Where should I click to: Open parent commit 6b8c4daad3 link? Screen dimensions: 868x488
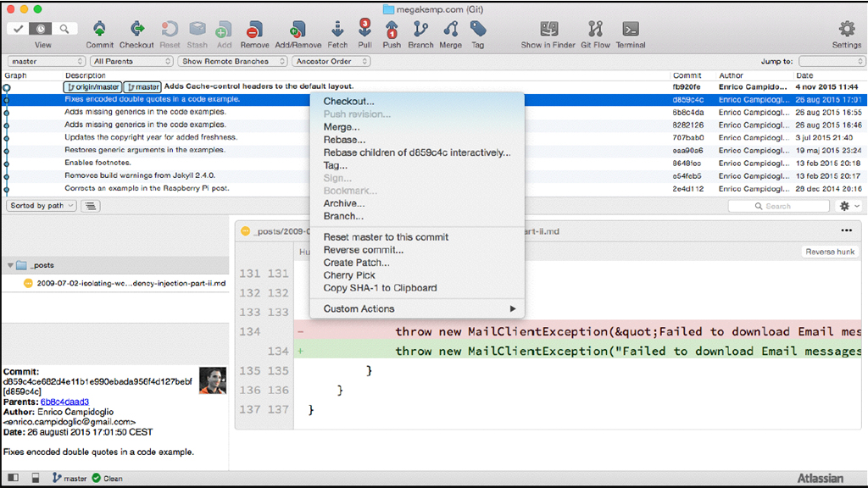64,402
